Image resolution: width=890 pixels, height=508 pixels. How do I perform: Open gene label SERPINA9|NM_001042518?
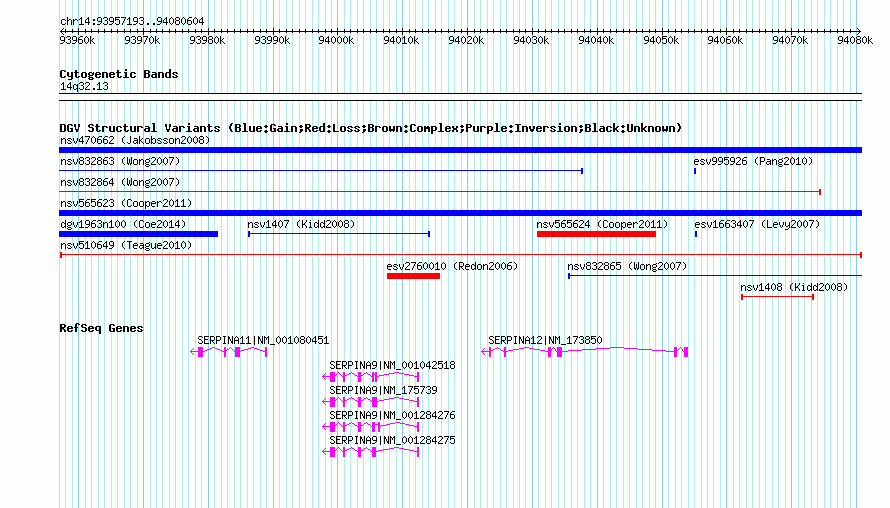[392, 366]
